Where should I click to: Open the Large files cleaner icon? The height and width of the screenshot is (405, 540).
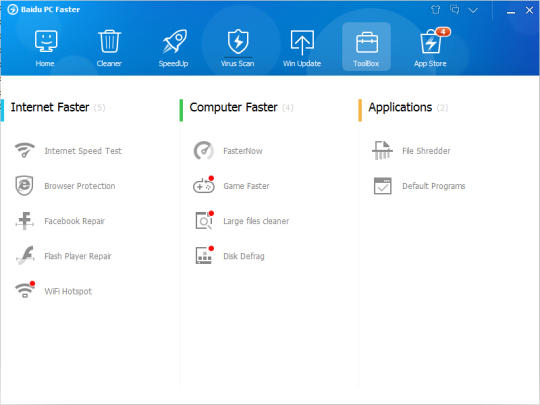204,220
